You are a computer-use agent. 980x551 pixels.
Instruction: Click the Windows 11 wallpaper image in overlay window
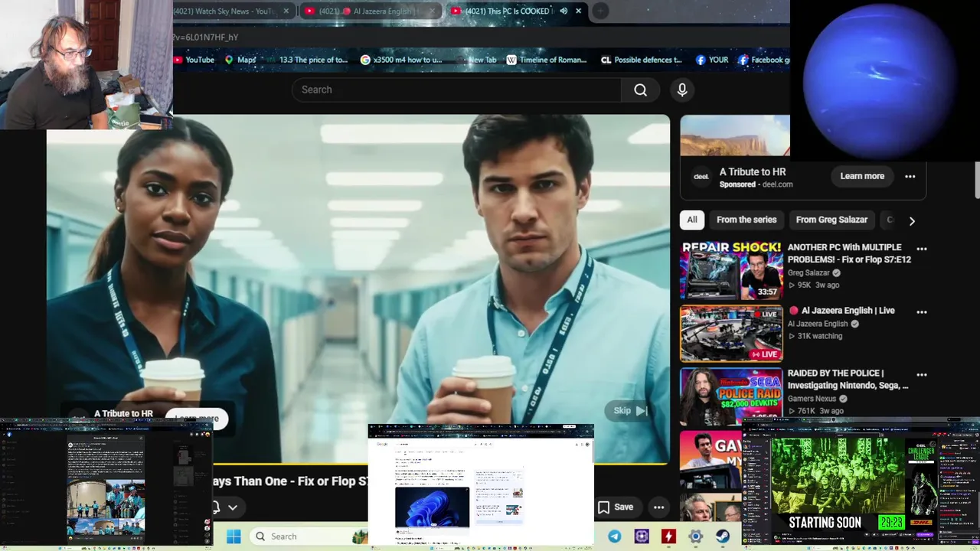coord(432,507)
